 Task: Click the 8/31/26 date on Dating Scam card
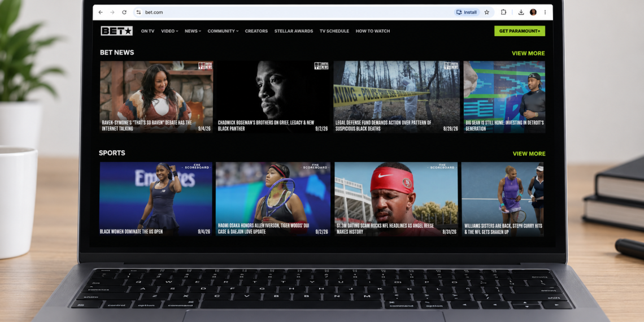tap(449, 232)
